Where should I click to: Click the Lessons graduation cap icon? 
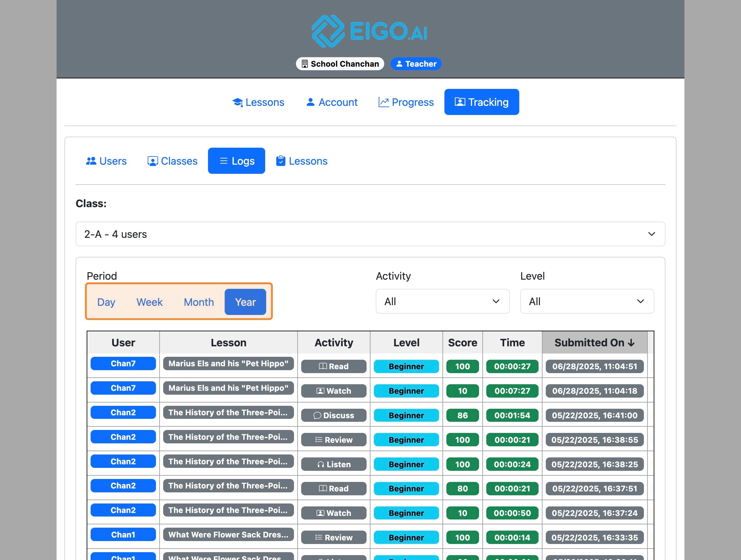pyautogui.click(x=237, y=102)
